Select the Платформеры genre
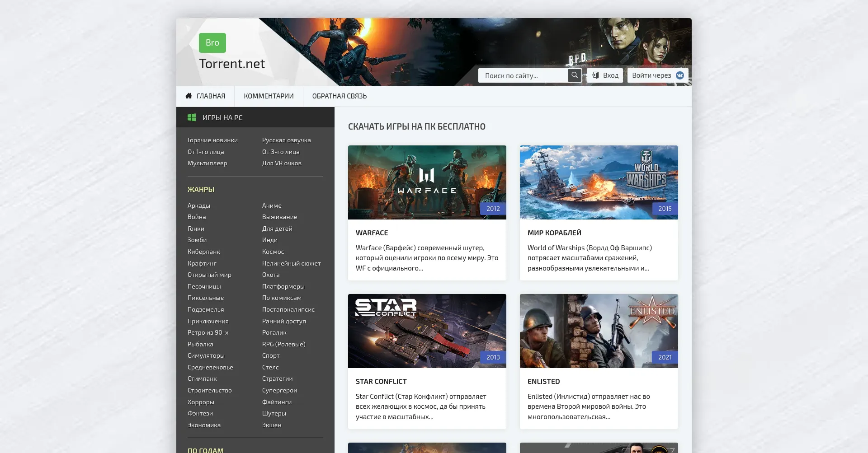868x453 pixels. tap(283, 287)
